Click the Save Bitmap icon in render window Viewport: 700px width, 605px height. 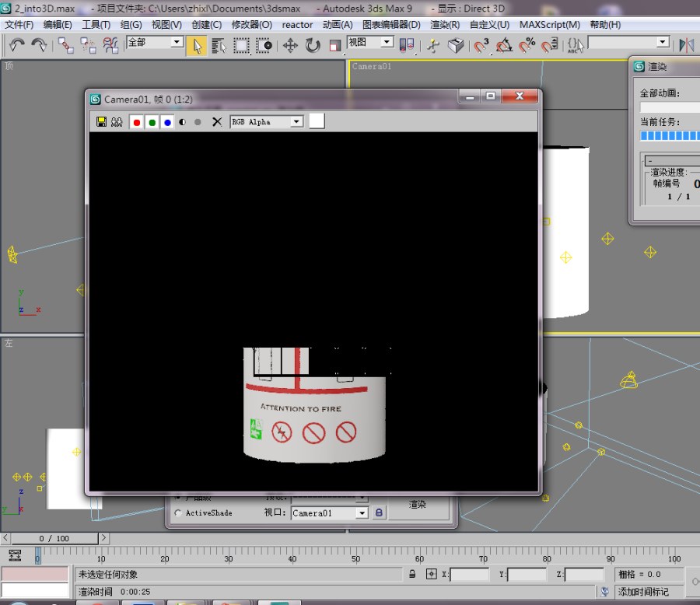click(x=101, y=122)
